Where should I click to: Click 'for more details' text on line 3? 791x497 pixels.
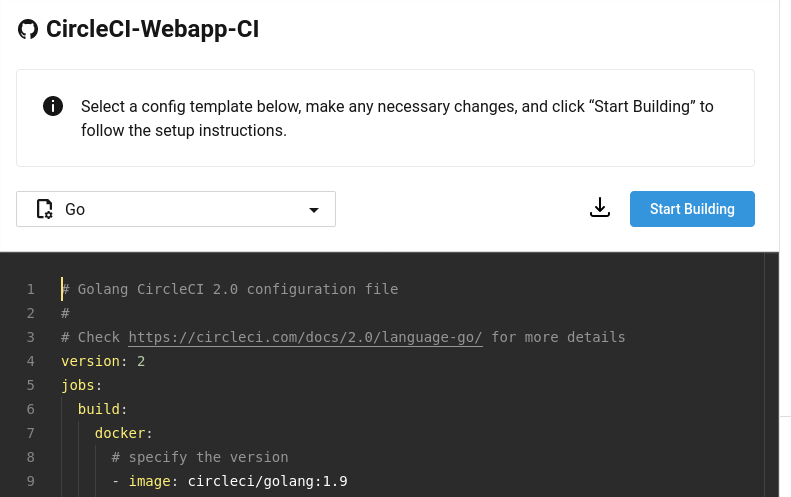558,337
